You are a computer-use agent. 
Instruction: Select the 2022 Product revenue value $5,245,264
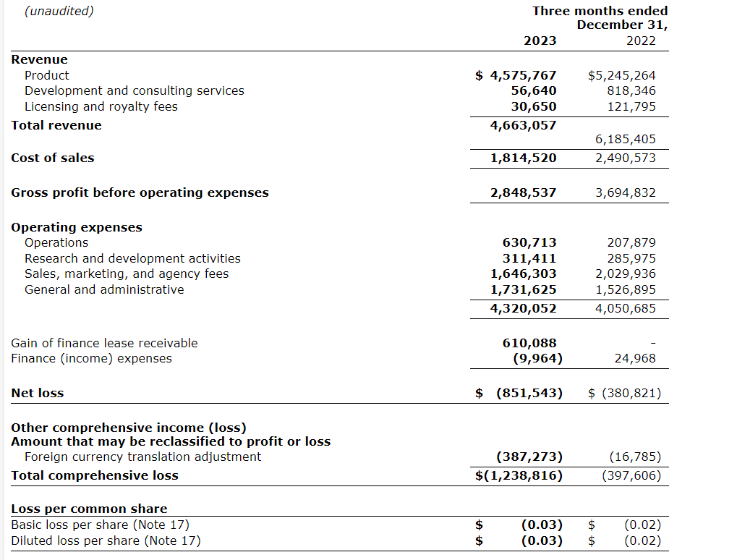(621, 75)
